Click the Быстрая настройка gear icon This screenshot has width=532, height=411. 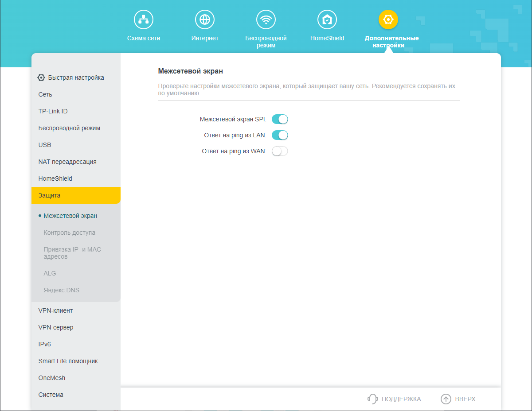point(41,78)
